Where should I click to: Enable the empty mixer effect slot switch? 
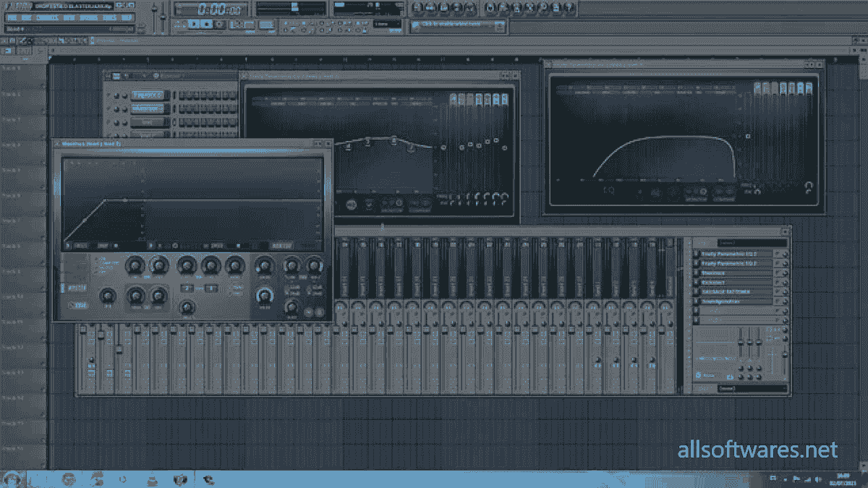coord(697,311)
